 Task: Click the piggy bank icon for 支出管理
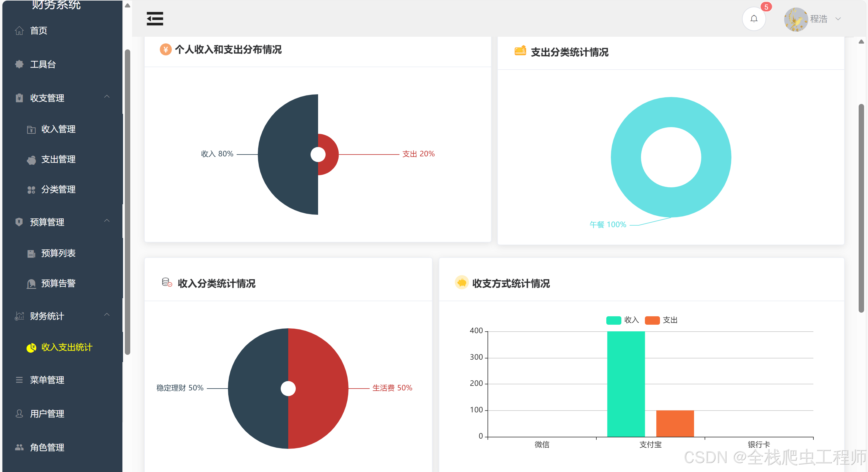31,160
